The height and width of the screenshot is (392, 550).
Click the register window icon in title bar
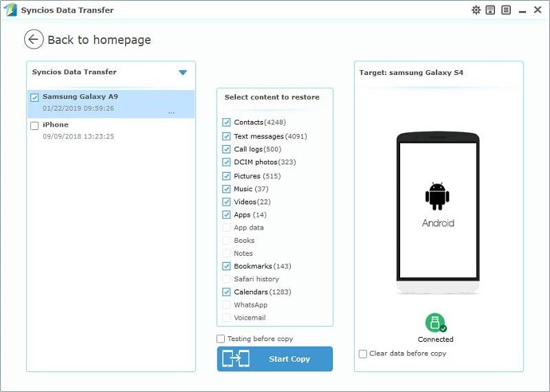point(490,10)
